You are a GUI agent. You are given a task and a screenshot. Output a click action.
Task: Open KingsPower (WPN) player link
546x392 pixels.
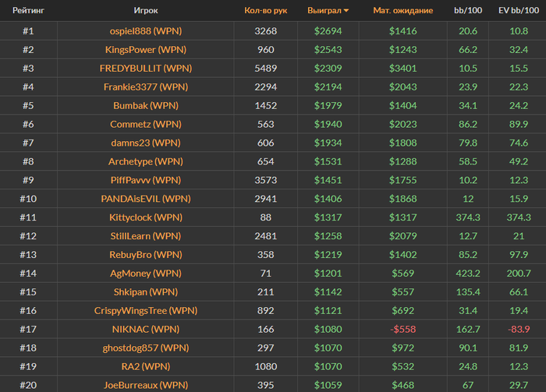(x=145, y=50)
